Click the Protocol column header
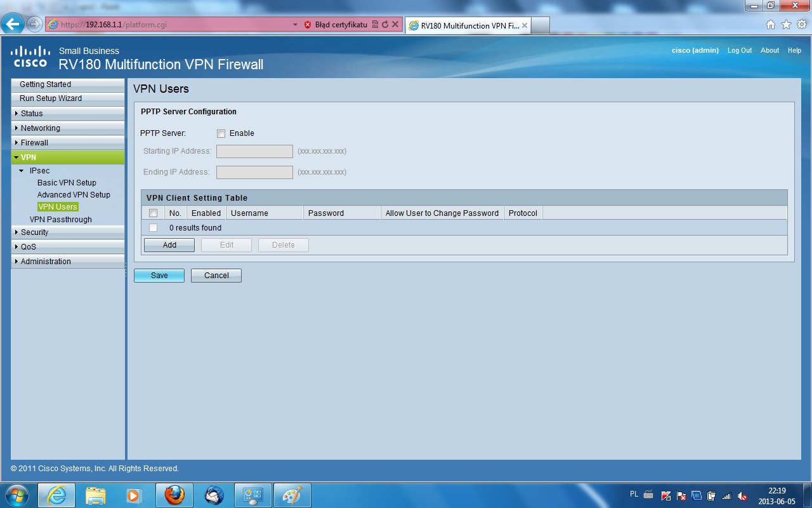This screenshot has width=812, height=508. (x=523, y=213)
